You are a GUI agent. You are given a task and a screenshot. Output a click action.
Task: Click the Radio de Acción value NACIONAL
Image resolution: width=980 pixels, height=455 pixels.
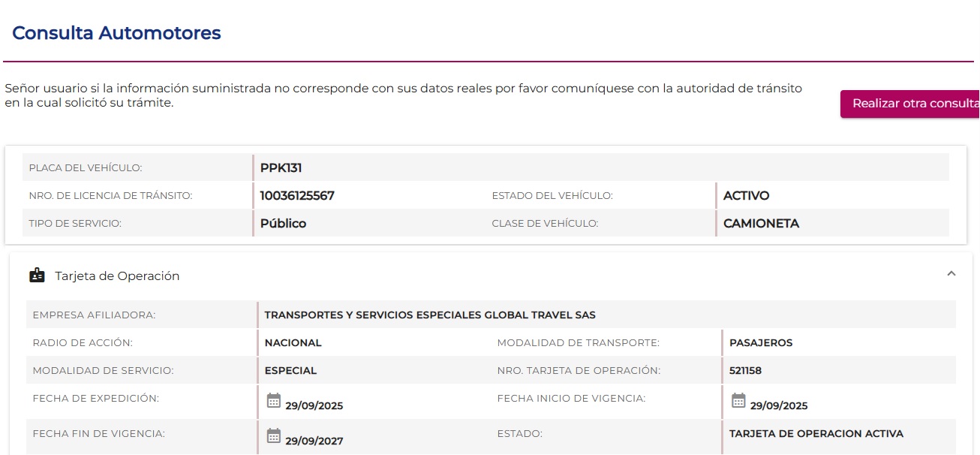pos(293,343)
